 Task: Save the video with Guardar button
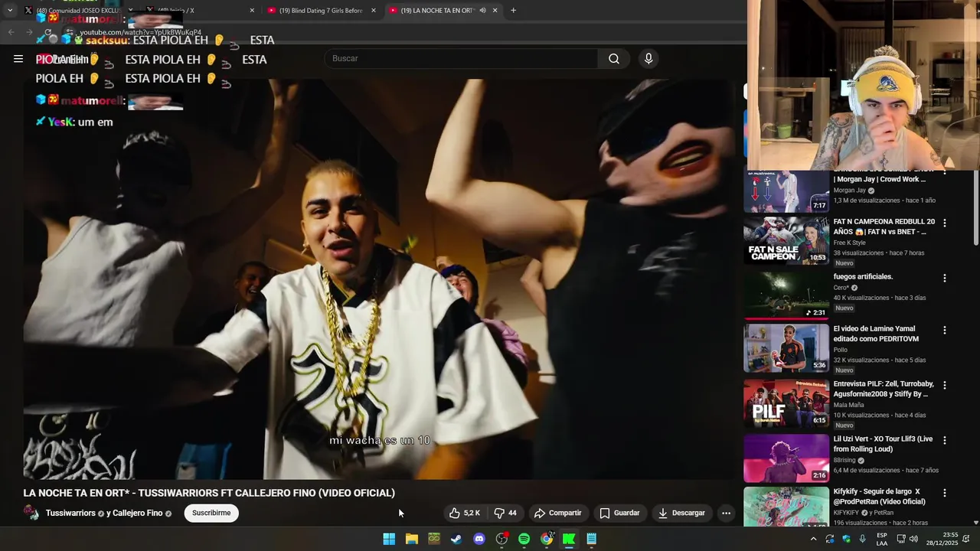tap(619, 513)
